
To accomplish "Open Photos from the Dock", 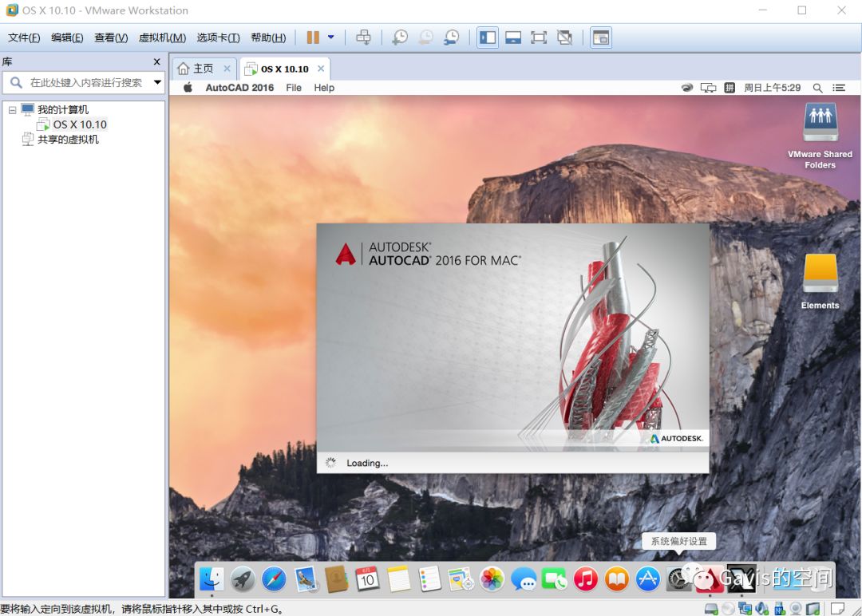I will point(492,579).
